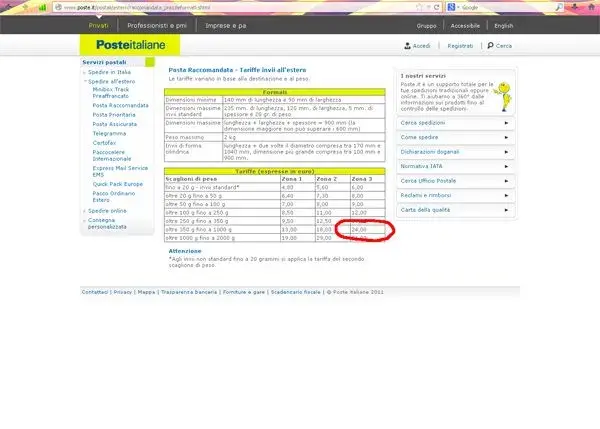Open Posta Prioritaria in sidebar
Image resolution: width=600 pixels, height=429 pixels.
pyautogui.click(x=114, y=115)
